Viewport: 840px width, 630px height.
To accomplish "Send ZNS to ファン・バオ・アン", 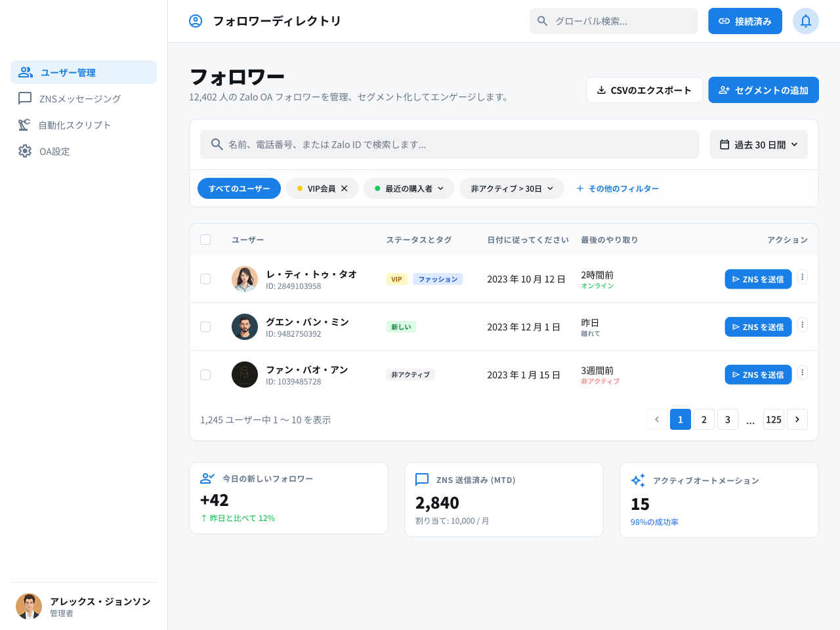I will tap(758, 375).
